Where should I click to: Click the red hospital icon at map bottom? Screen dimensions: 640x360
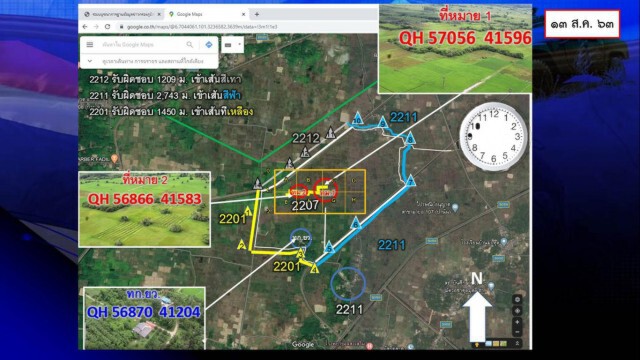(369, 346)
